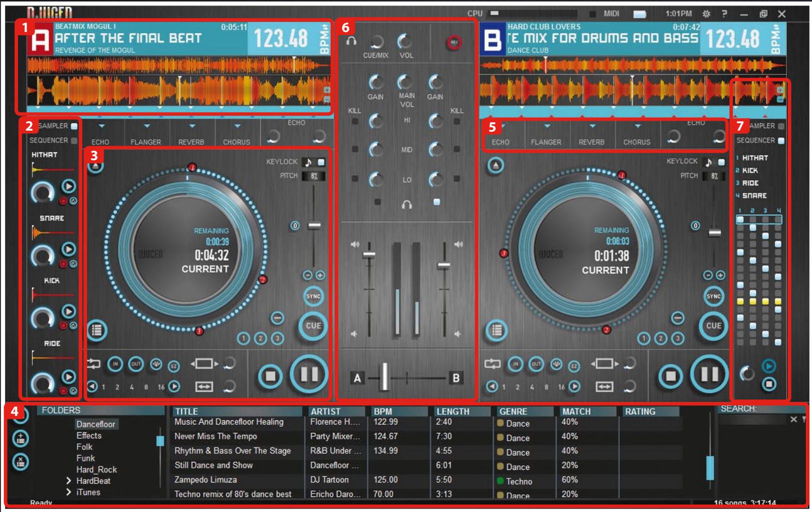This screenshot has width=812, height=512.
Task: Open the CHORUS effect dropdown on deck A
Action: tap(237, 126)
